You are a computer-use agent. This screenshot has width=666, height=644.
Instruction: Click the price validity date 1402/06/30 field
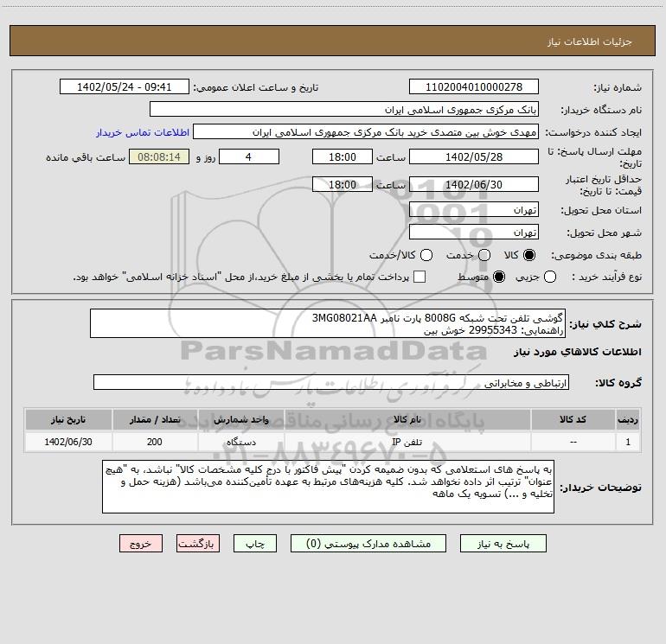(x=474, y=185)
